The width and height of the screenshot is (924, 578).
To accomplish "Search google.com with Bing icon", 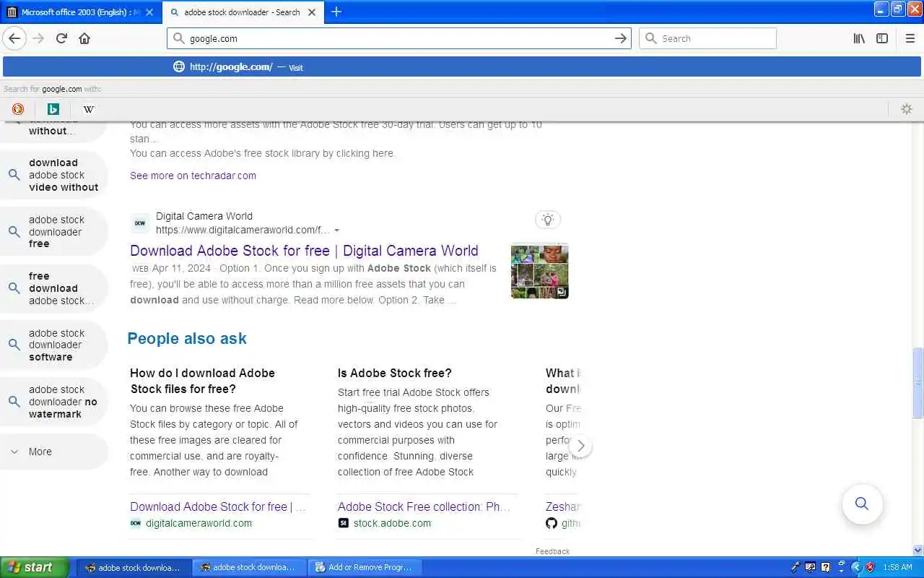I will click(53, 109).
